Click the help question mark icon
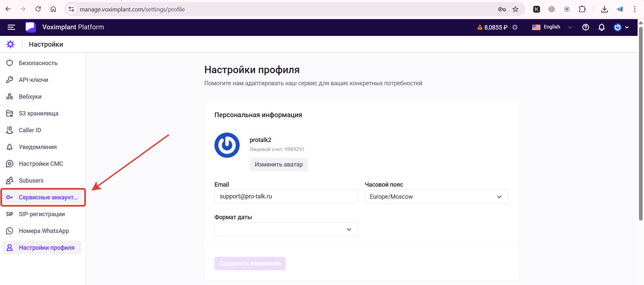The width and height of the screenshot is (644, 285). (x=586, y=27)
